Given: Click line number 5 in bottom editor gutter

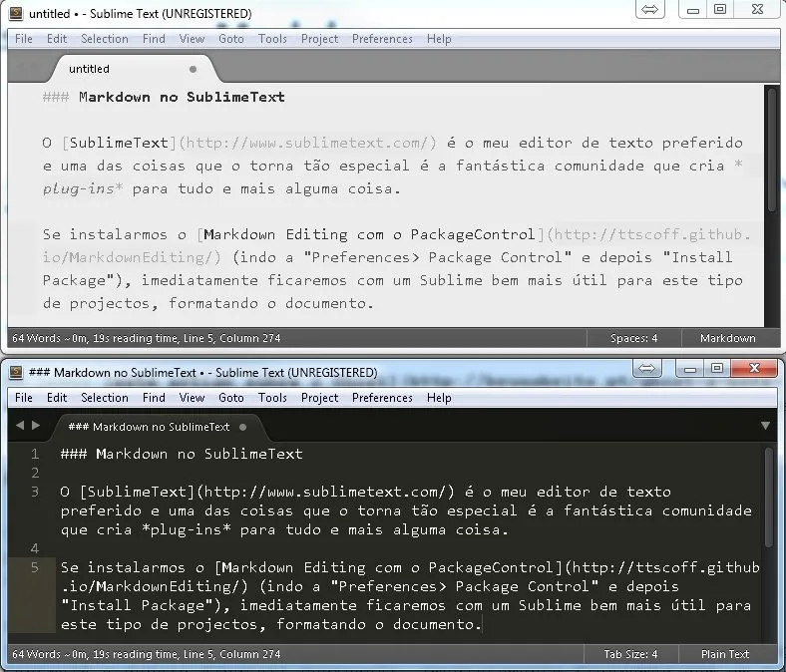Looking at the screenshot, I should point(35,567).
